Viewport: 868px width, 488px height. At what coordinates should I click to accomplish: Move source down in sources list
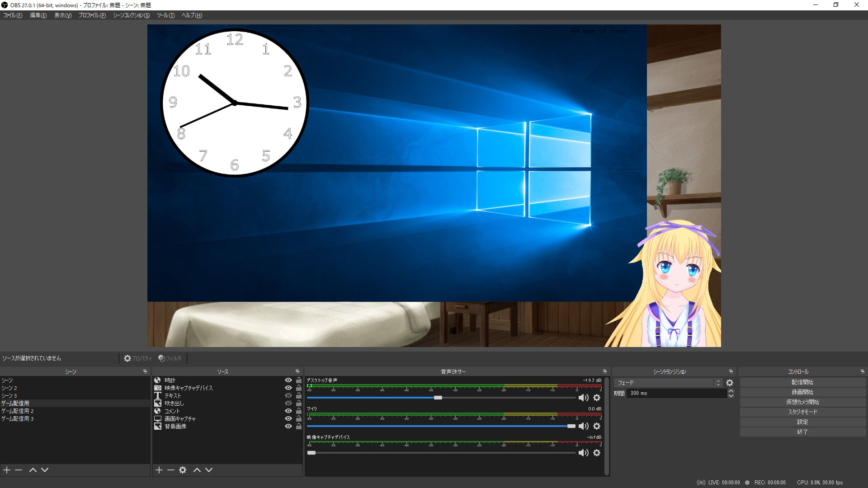coord(209,470)
